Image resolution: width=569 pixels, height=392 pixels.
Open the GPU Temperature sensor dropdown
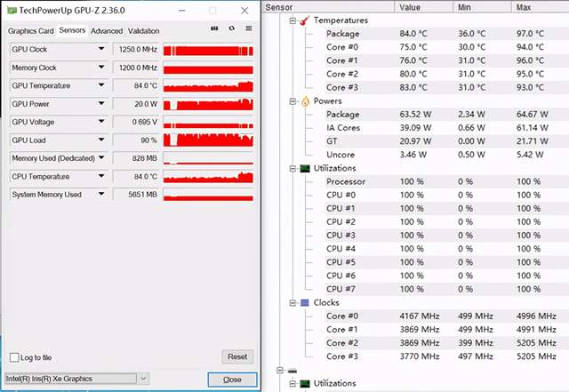coord(101,85)
